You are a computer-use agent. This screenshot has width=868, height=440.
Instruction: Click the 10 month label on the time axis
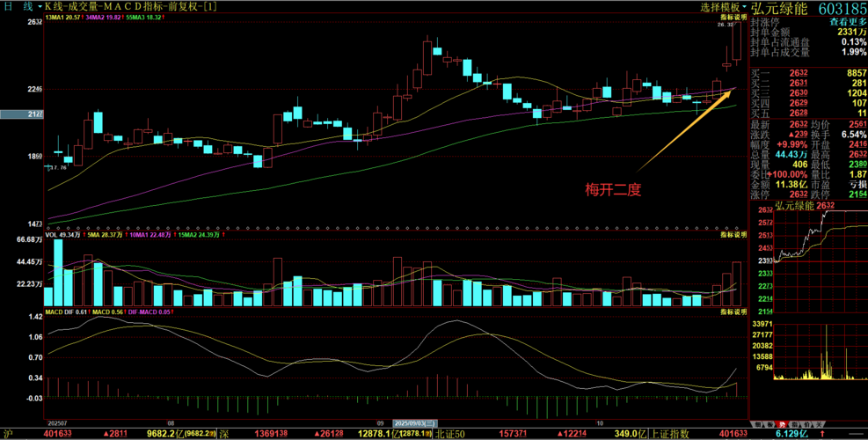(600, 422)
